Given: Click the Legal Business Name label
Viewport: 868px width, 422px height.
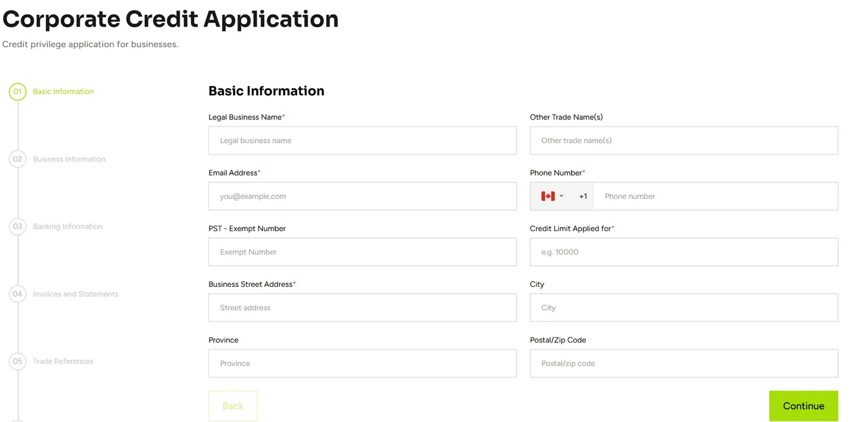Looking at the screenshot, I should tap(247, 117).
